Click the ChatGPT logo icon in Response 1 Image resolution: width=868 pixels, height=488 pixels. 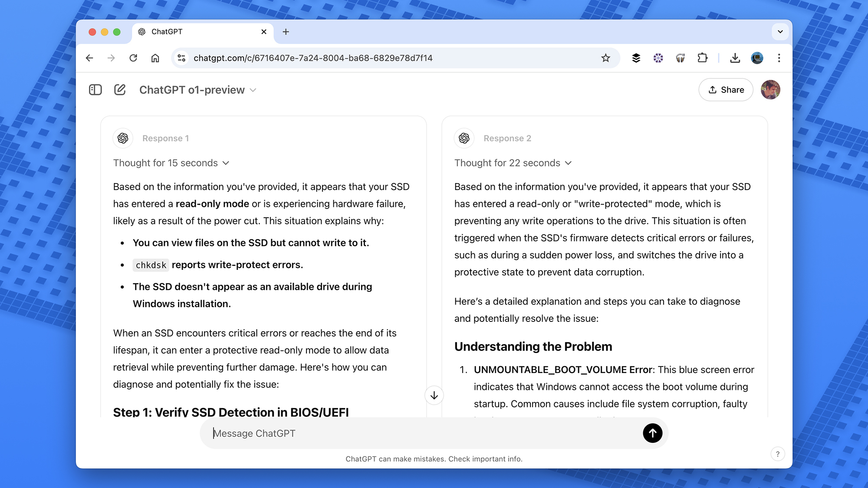click(123, 138)
